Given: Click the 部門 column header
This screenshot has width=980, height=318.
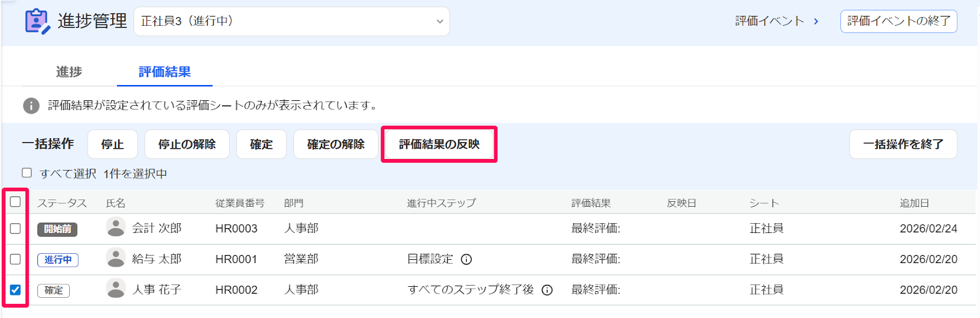Looking at the screenshot, I should 294,203.
